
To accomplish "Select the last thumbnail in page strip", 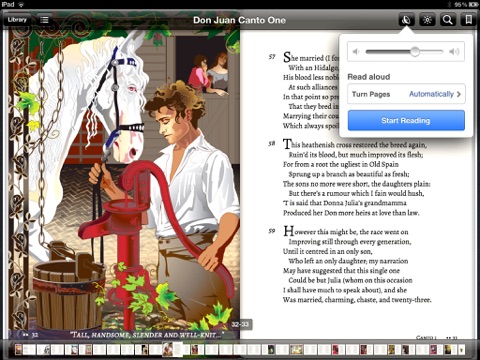I will pos(461,350).
